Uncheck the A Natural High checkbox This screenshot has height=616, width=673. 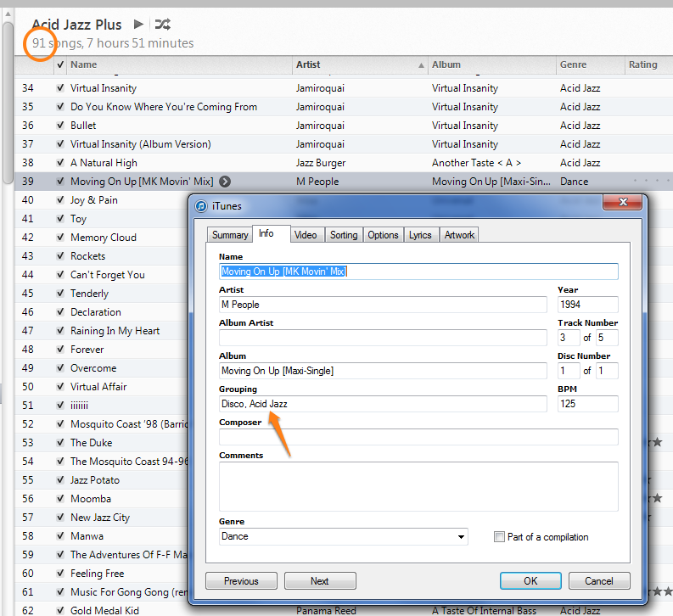[60, 163]
